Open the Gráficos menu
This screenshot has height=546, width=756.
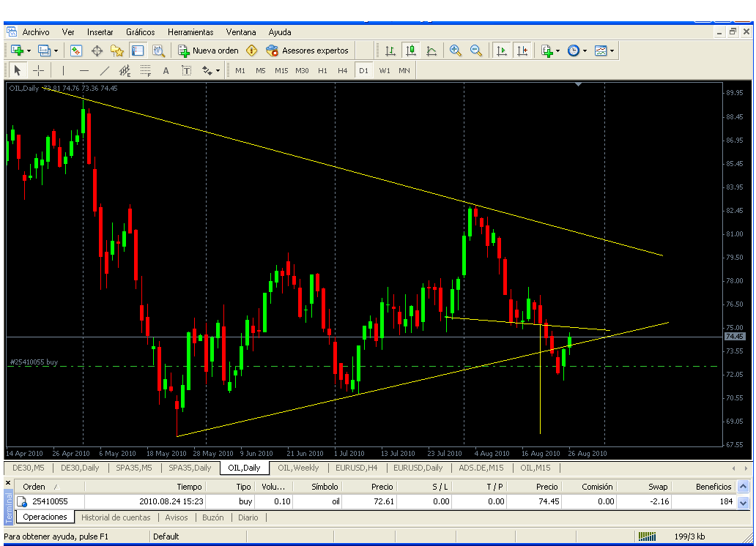pyautogui.click(x=141, y=32)
